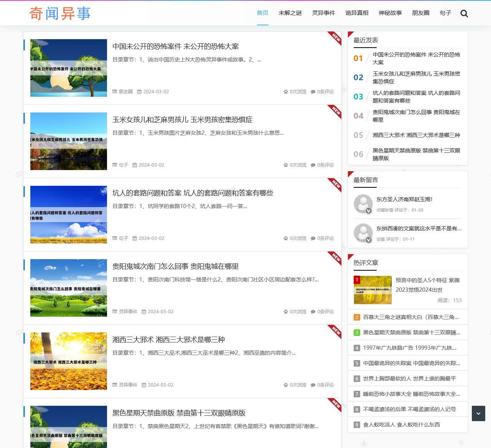Click thumbnail of 黑色星期天禁曲 article

tap(69, 427)
